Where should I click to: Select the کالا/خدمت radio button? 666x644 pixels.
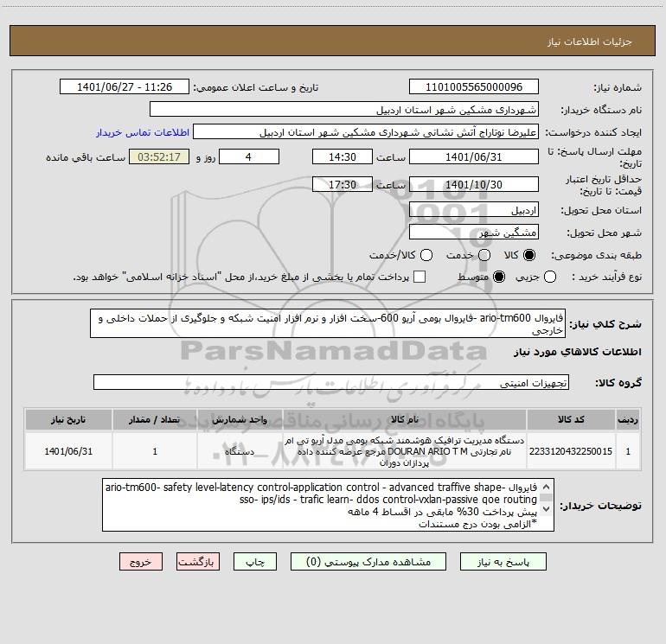[426, 255]
